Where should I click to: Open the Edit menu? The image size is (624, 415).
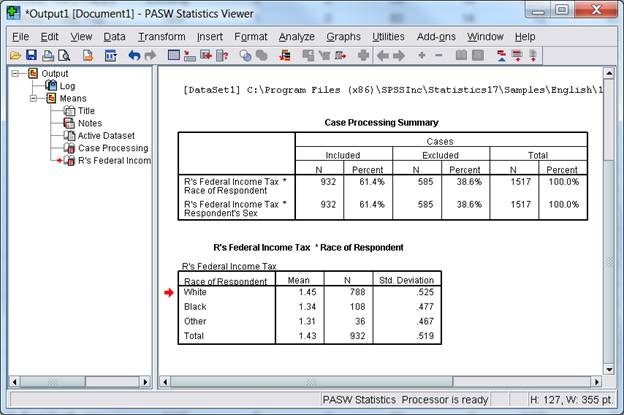click(49, 37)
